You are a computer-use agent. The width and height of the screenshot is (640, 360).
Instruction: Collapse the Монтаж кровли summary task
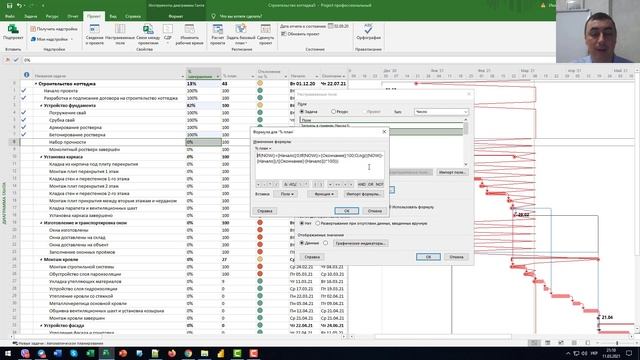tap(41, 259)
